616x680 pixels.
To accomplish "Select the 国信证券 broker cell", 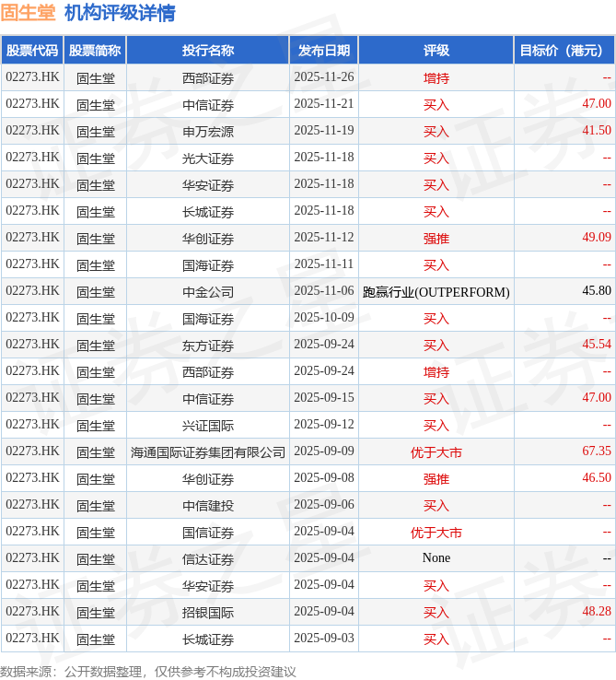I will click(208, 533).
